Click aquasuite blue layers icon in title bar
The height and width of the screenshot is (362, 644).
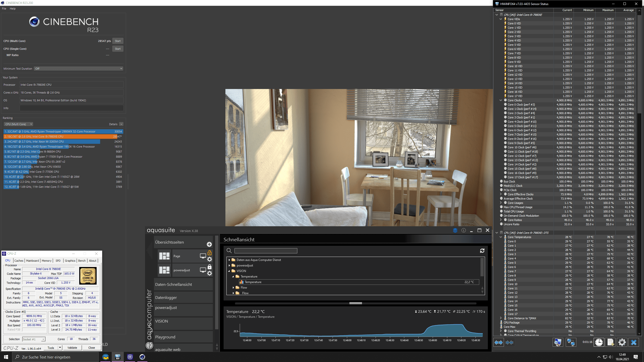(x=455, y=230)
